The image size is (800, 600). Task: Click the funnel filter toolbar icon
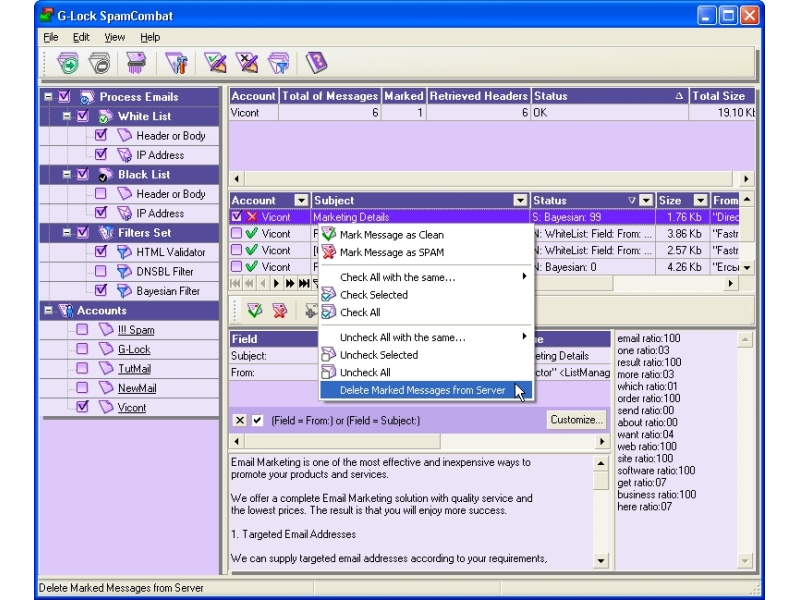pyautogui.click(x=279, y=63)
